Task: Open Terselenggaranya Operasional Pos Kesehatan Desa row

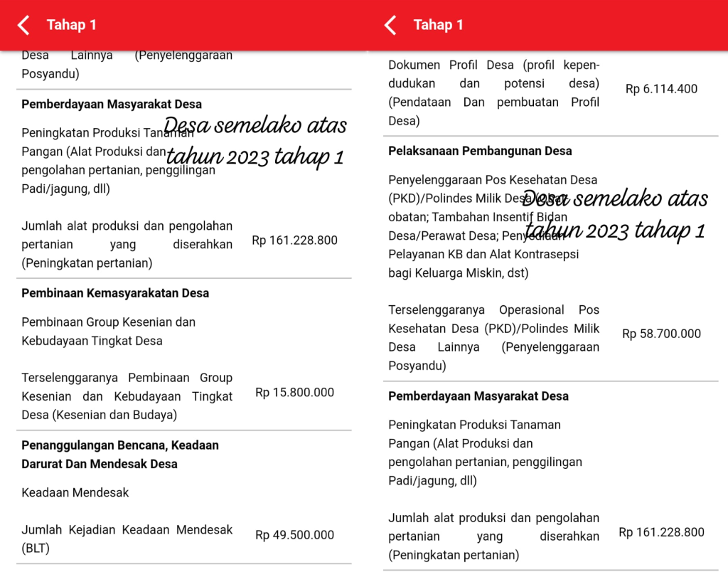Action: click(493, 338)
